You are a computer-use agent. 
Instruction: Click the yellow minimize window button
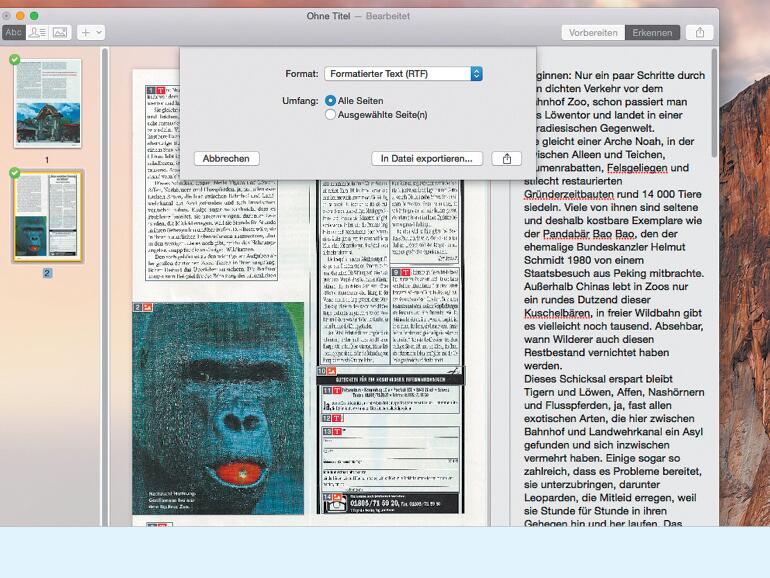pos(20,16)
